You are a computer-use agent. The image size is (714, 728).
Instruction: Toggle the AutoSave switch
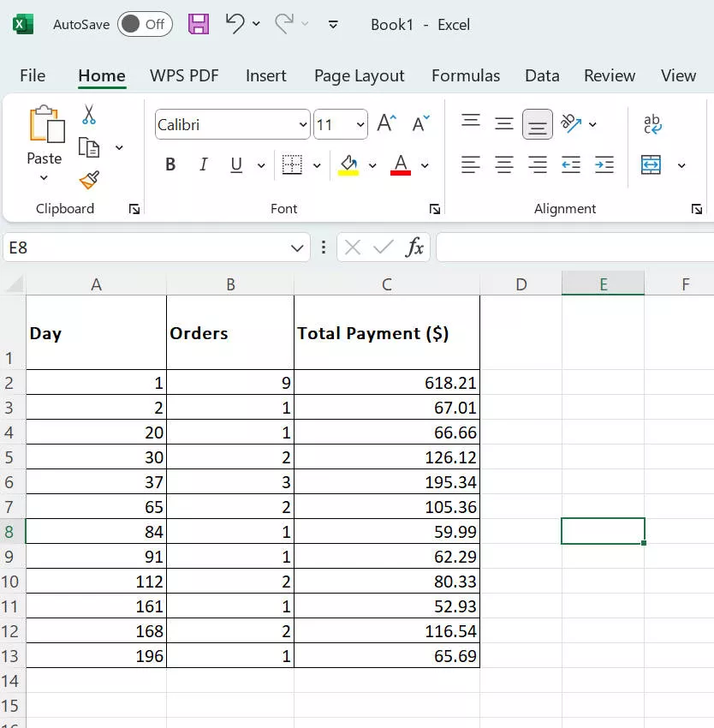coord(144,24)
